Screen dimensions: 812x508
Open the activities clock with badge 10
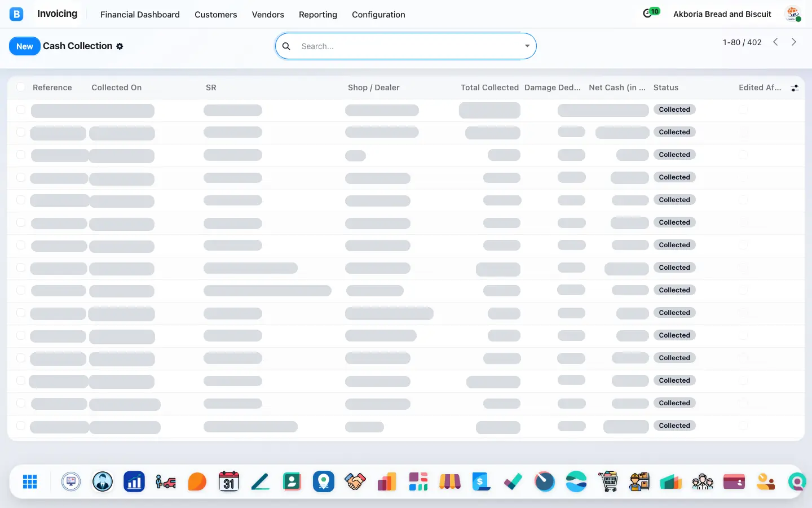(x=650, y=13)
